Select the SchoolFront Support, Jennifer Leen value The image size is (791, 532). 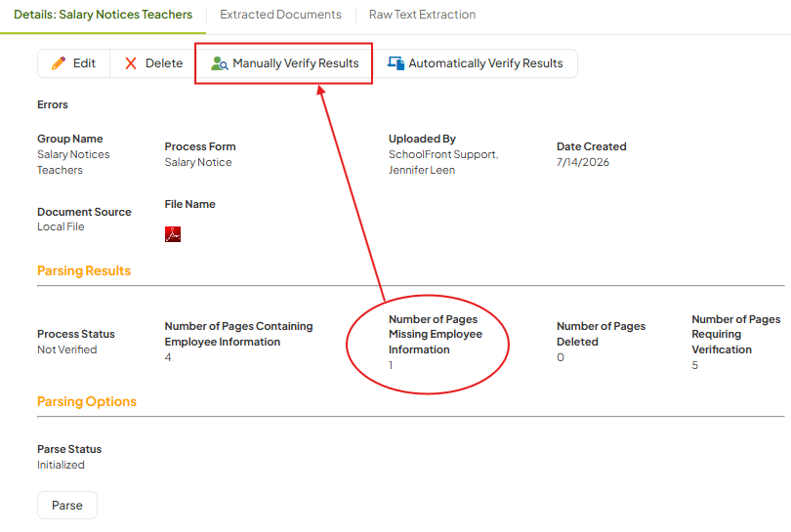click(x=443, y=162)
